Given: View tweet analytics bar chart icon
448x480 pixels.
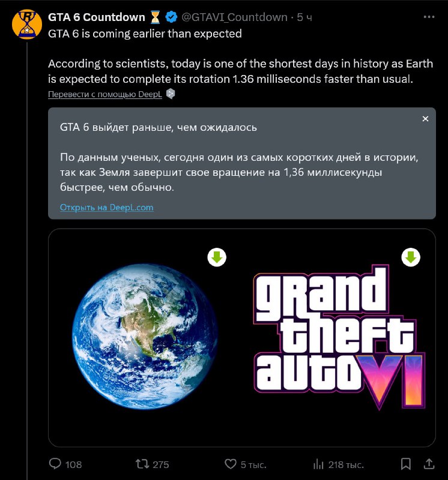Looking at the screenshot, I should coord(318,464).
